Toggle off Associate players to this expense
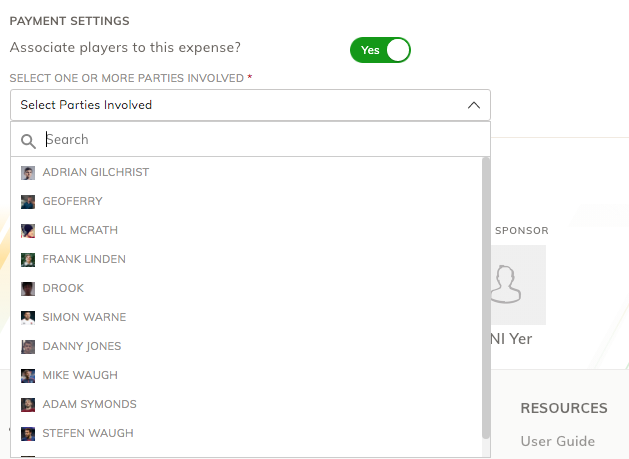 tap(380, 50)
